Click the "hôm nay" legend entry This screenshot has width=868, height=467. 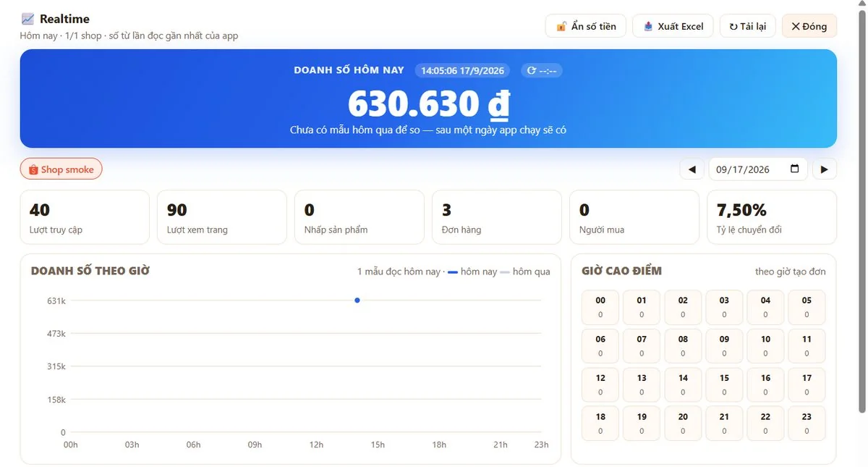coord(473,272)
